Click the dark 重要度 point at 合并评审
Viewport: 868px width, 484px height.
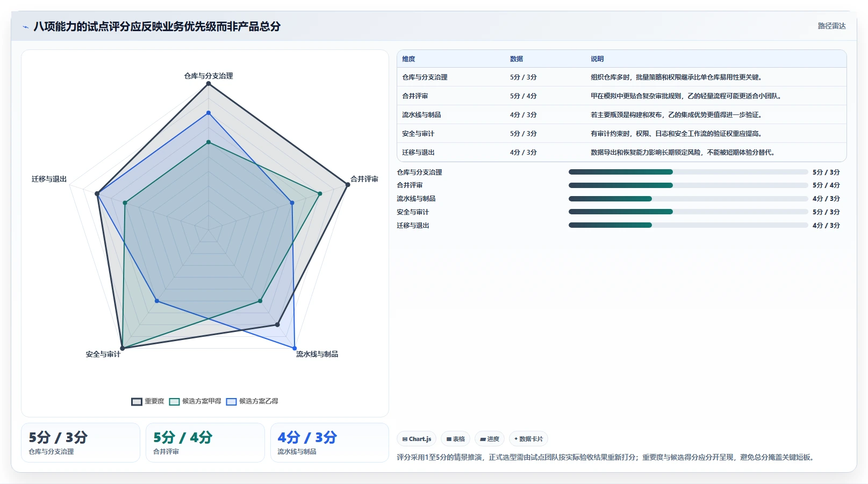click(x=348, y=185)
